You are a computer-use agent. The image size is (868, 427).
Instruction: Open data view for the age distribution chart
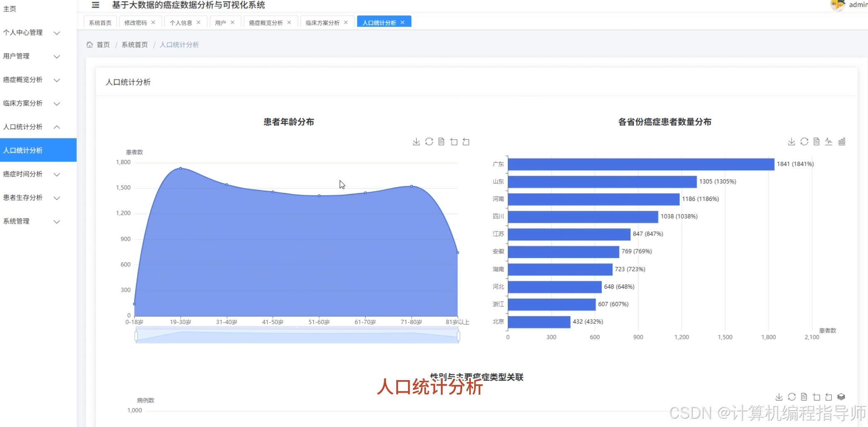(441, 141)
